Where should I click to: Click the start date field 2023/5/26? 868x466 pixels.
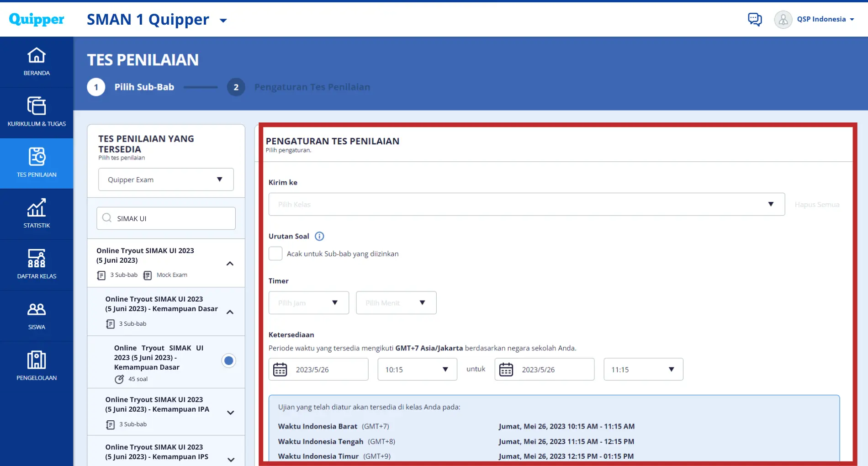click(x=318, y=369)
